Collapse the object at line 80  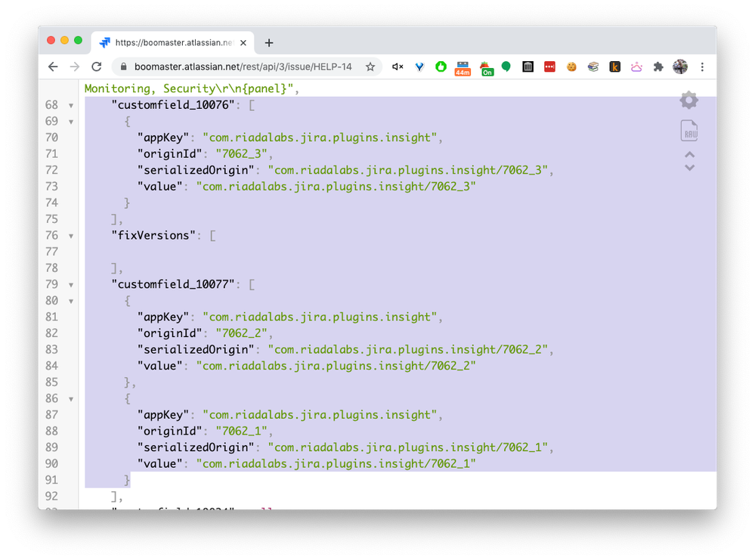[70, 300]
